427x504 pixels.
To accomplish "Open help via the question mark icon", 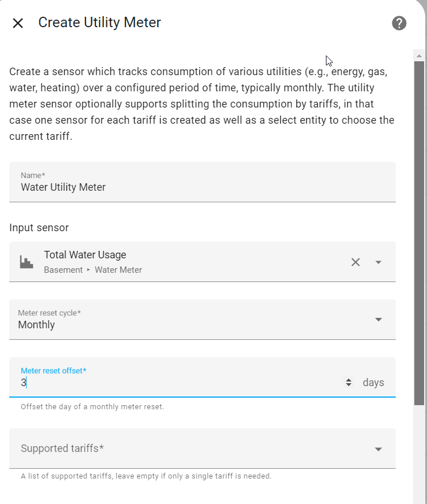I will 399,23.
